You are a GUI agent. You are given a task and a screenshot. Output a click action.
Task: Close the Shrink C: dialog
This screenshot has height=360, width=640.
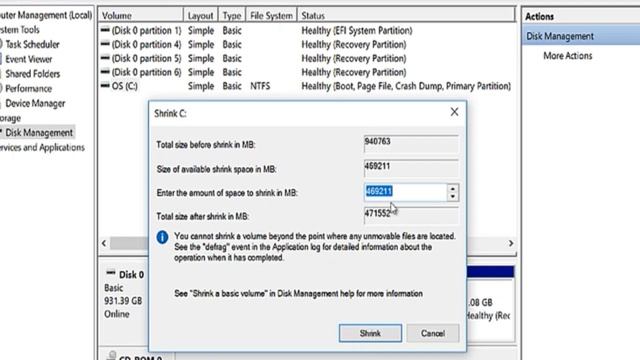pyautogui.click(x=454, y=112)
